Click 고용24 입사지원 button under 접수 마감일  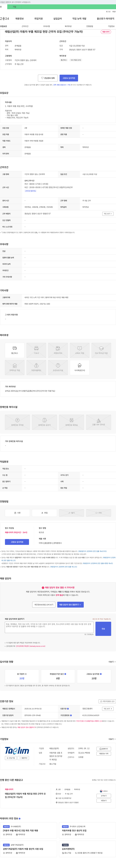pyautogui.click(x=17, y=542)
